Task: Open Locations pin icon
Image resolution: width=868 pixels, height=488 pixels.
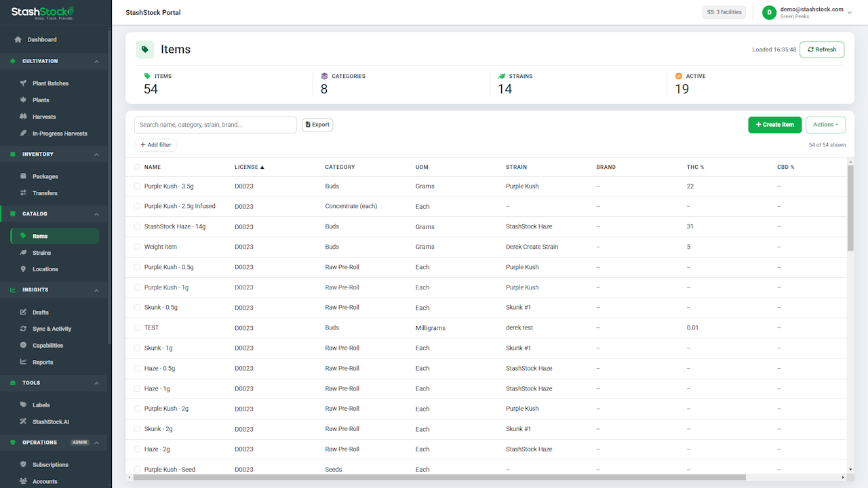Action: point(24,269)
